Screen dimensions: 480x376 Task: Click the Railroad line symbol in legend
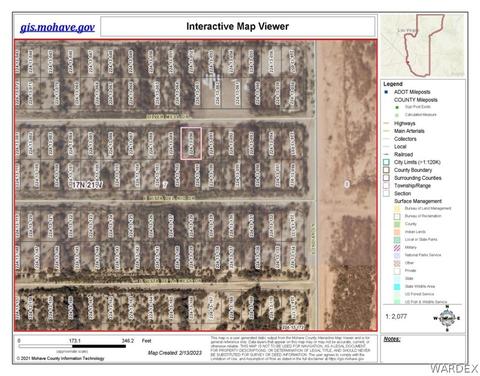[x=386, y=154]
